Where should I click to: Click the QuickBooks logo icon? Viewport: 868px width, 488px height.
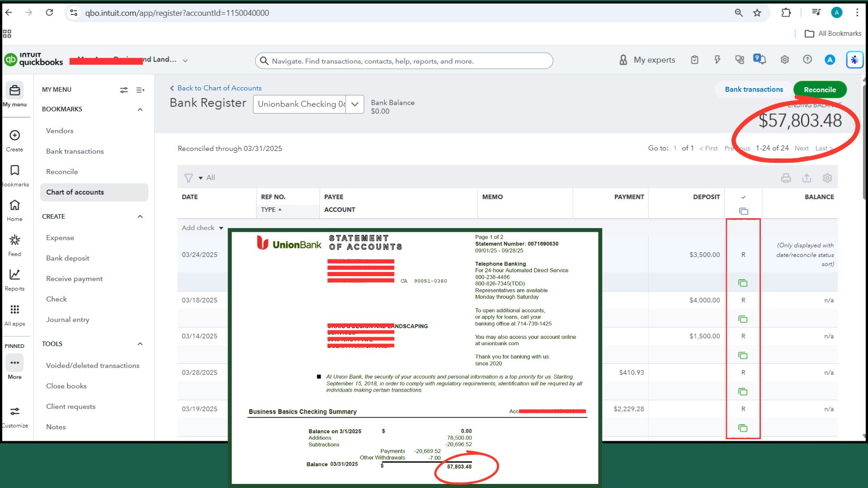(10, 60)
